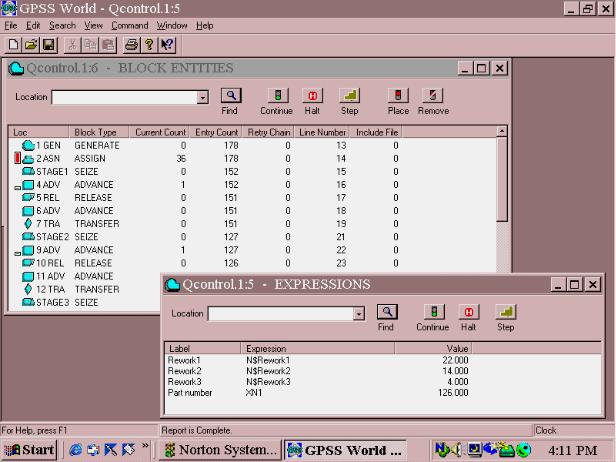Open Location dropdown in Block Entities
The image size is (616, 462).
coord(203,97)
